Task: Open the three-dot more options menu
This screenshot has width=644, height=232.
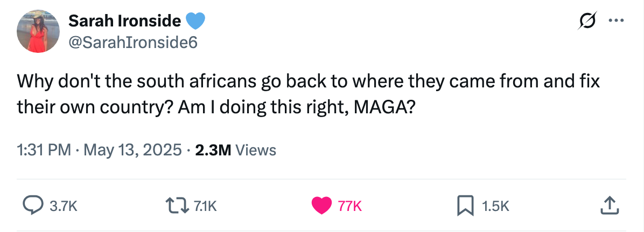Action: click(615, 22)
